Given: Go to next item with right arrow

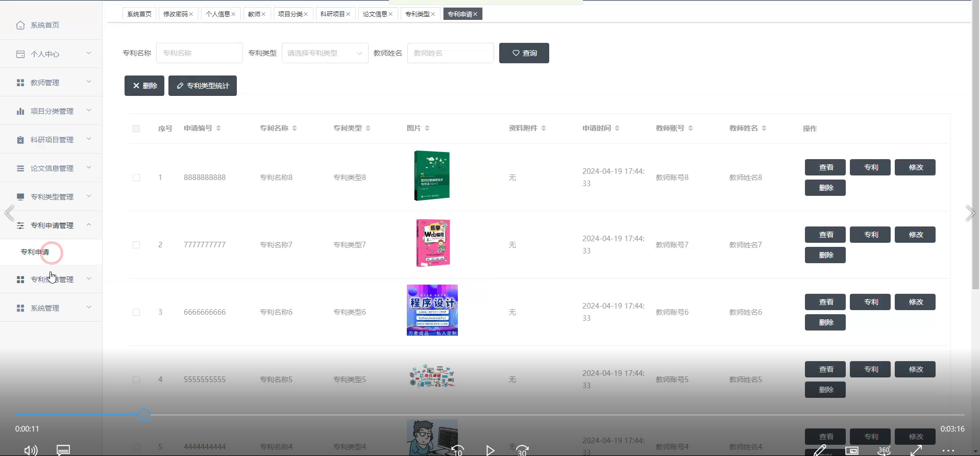Looking at the screenshot, I should [x=970, y=213].
